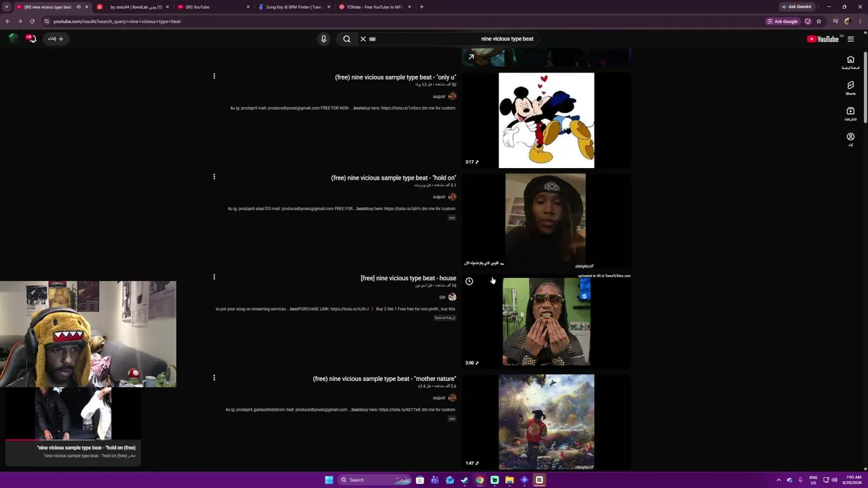Open CapCut from the taskbar
Image resolution: width=868 pixels, height=488 pixels.
point(539,480)
